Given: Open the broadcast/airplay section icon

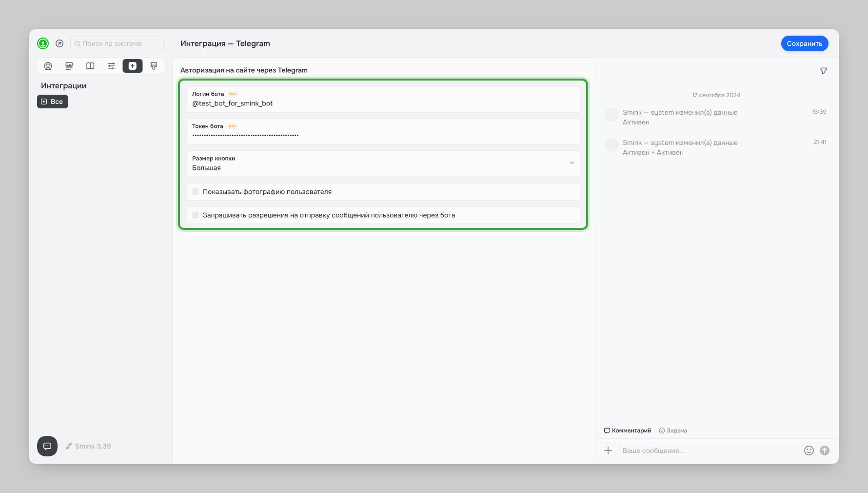Looking at the screenshot, I should [48, 66].
